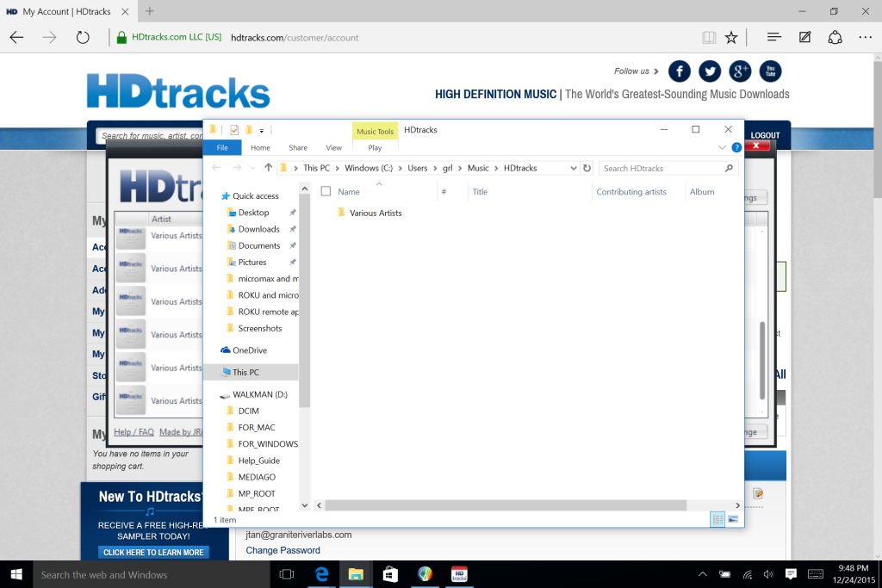Click File Explorer help icon
Image resolution: width=882 pixels, height=588 pixels.
pos(736,148)
